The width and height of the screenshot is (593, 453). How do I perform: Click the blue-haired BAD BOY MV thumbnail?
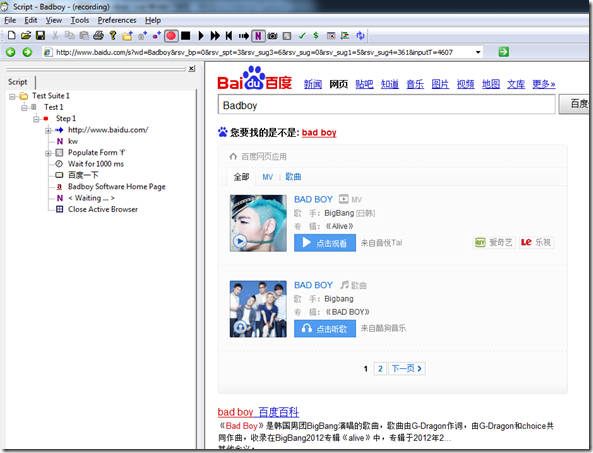[x=258, y=223]
